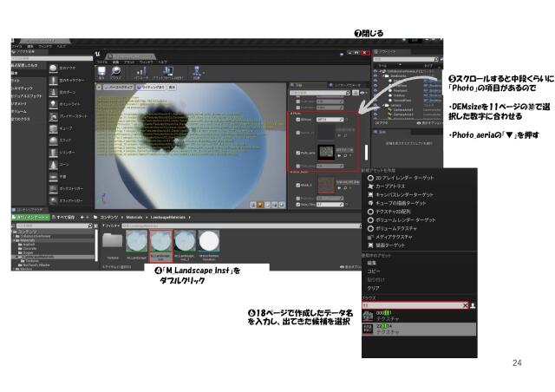Viewport: 555px width, 392px height.
Task: Toggle the Mask_4 parameter checkbox
Action: 297,184
